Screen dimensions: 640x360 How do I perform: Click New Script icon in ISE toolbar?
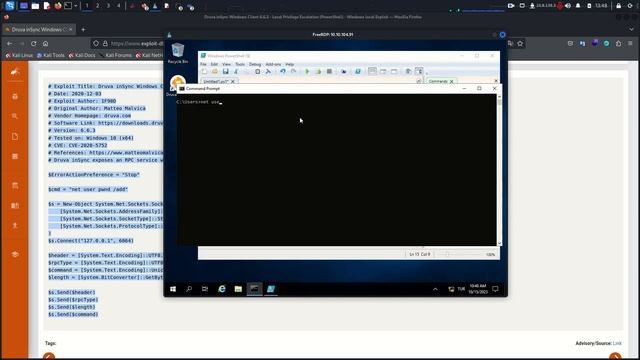pyautogui.click(x=204, y=71)
